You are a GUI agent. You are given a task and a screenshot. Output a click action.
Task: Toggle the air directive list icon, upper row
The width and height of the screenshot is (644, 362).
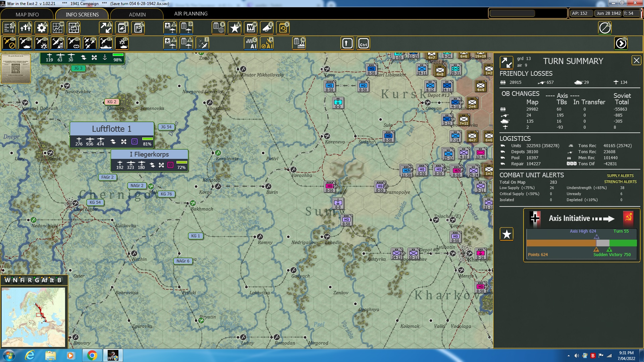186,28
